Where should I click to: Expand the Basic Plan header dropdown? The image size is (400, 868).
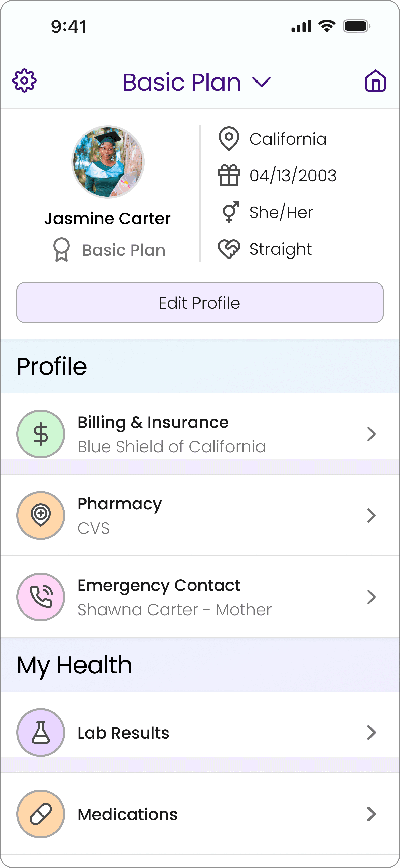(x=261, y=82)
